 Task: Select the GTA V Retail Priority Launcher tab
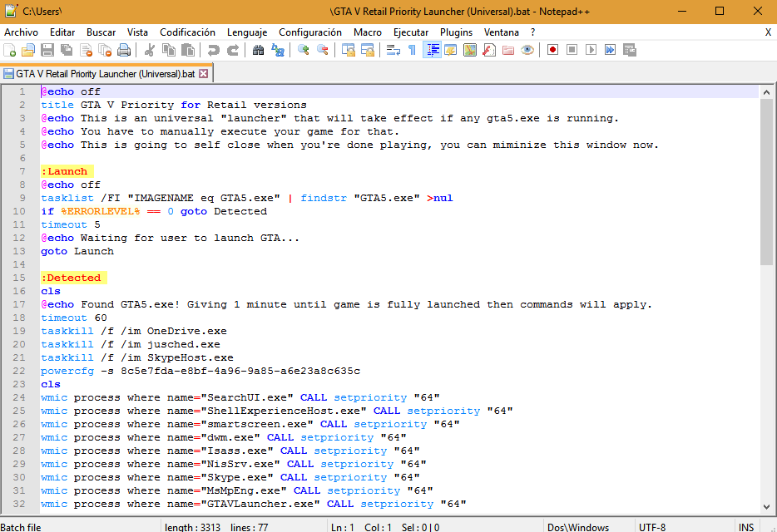click(x=106, y=74)
